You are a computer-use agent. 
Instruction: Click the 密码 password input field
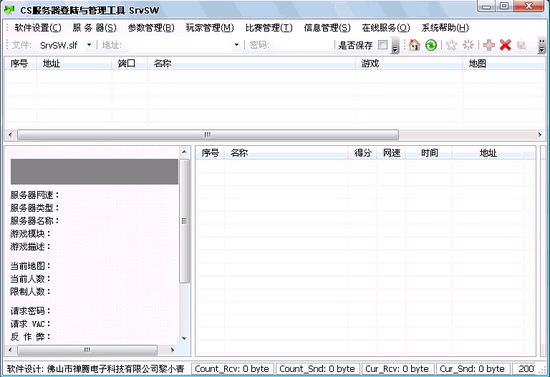pyautogui.click(x=302, y=45)
